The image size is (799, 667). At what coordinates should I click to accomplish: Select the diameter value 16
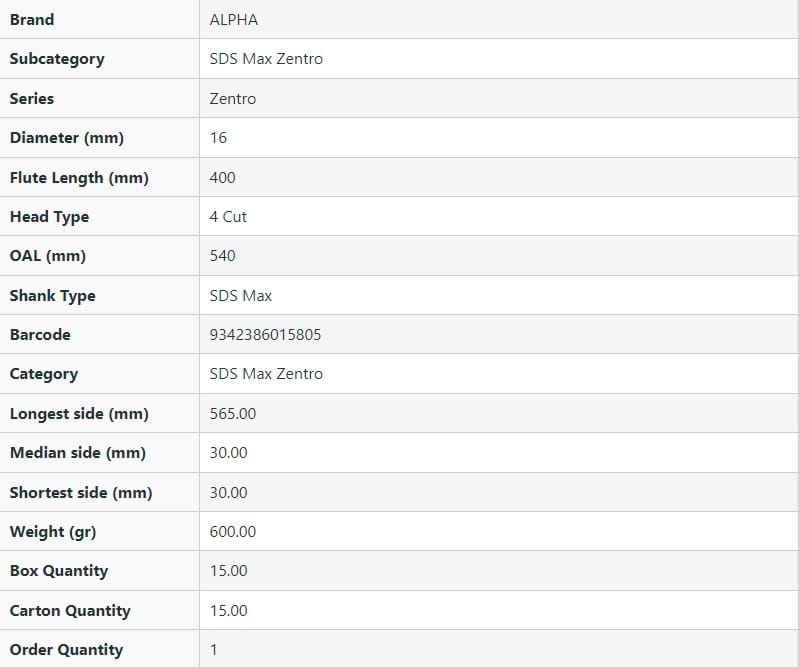click(x=219, y=138)
